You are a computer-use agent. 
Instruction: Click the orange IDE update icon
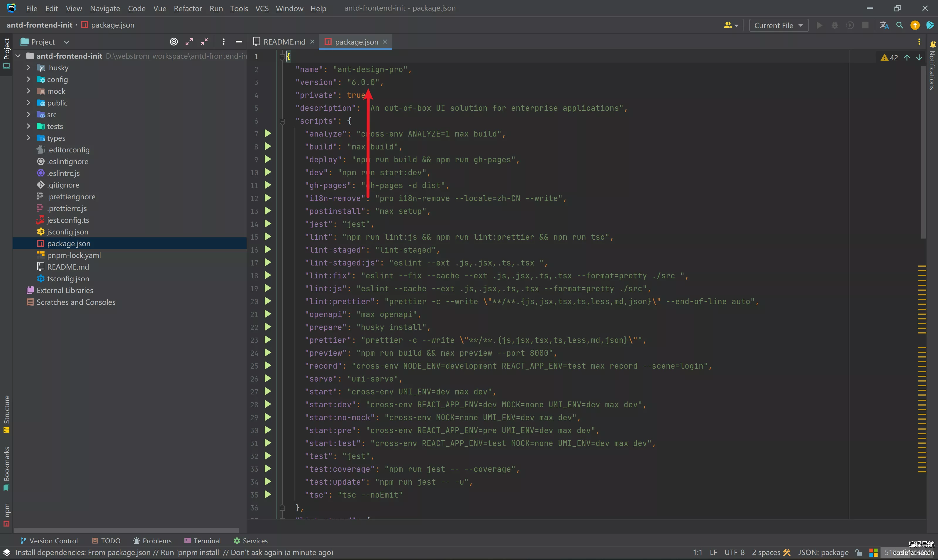tap(915, 25)
